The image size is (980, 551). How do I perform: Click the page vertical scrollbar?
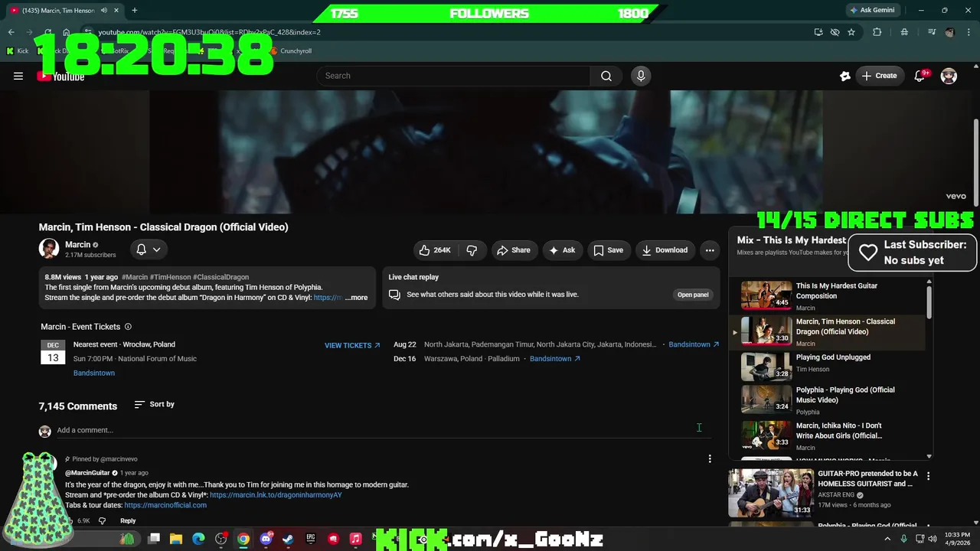[976, 165]
